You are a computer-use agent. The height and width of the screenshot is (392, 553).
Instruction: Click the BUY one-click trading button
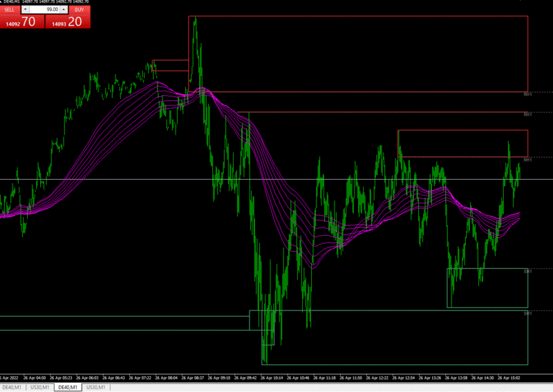click(79, 10)
